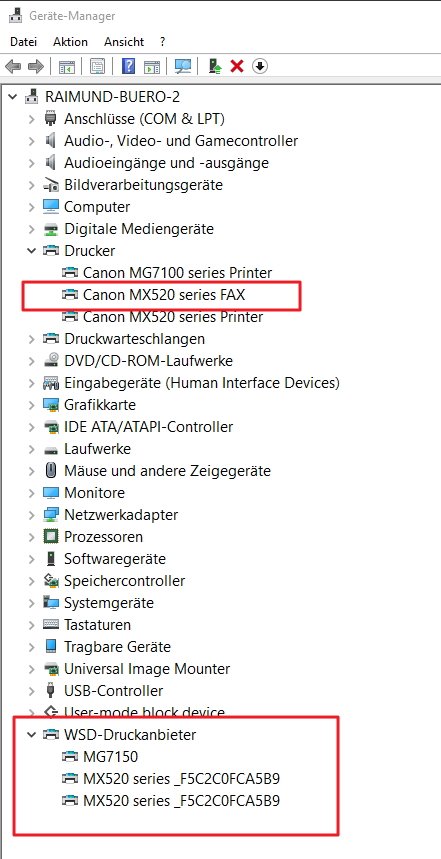Image resolution: width=441 pixels, height=859 pixels.
Task: Select Canon MG7100 series Printer
Action: tap(177, 272)
